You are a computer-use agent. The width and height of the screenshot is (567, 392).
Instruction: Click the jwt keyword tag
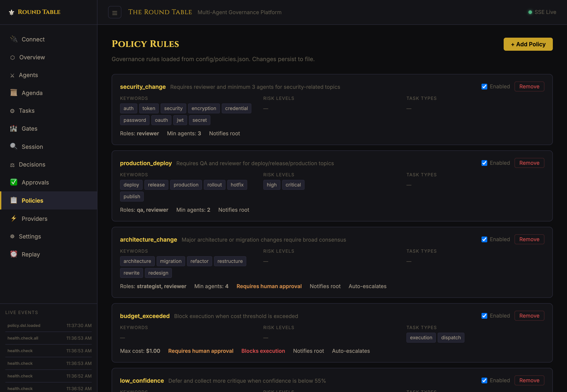point(180,120)
